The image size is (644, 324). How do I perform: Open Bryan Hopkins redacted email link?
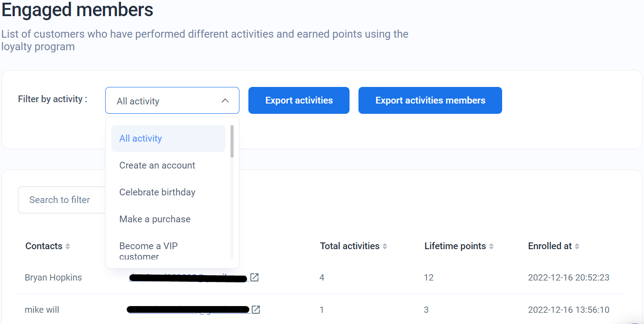[188, 278]
